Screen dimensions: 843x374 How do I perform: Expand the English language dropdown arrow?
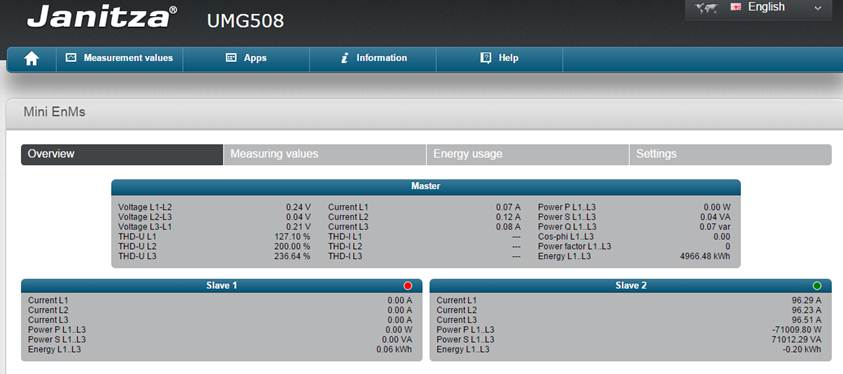tap(818, 8)
